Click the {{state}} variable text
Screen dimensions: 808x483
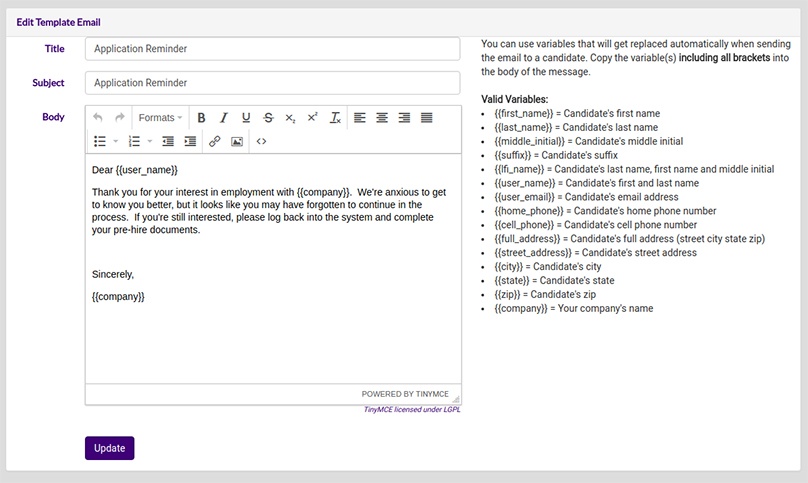pyautogui.click(x=512, y=280)
